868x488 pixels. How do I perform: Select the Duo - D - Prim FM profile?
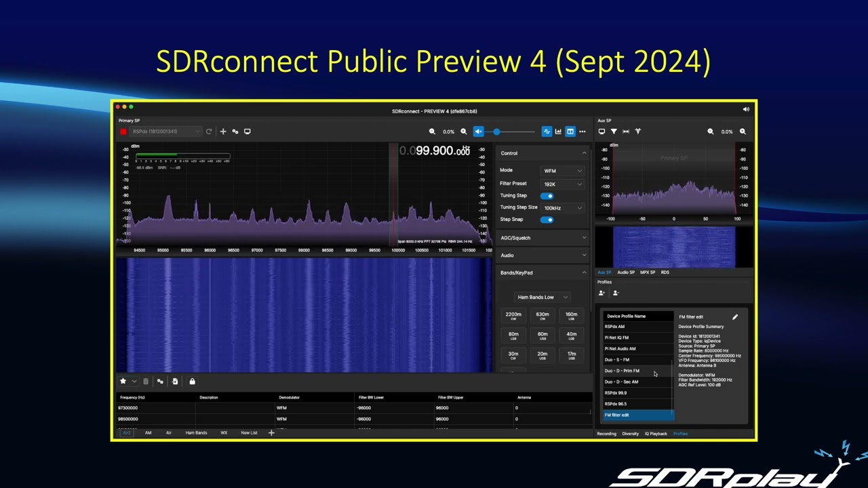637,371
